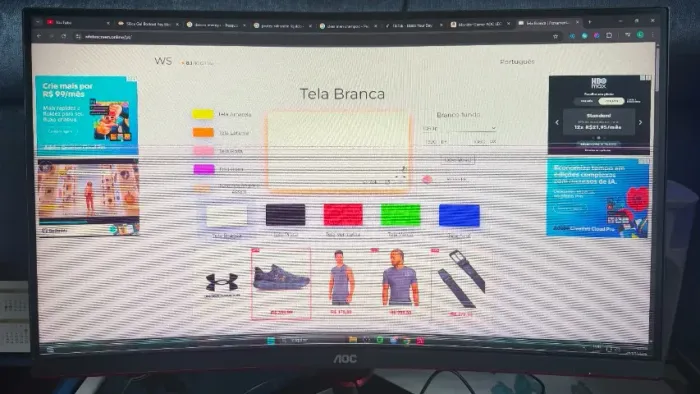Image resolution: width=700 pixels, height=394 pixels.
Task: Click the download button under the resolution fields
Action: tap(458, 160)
